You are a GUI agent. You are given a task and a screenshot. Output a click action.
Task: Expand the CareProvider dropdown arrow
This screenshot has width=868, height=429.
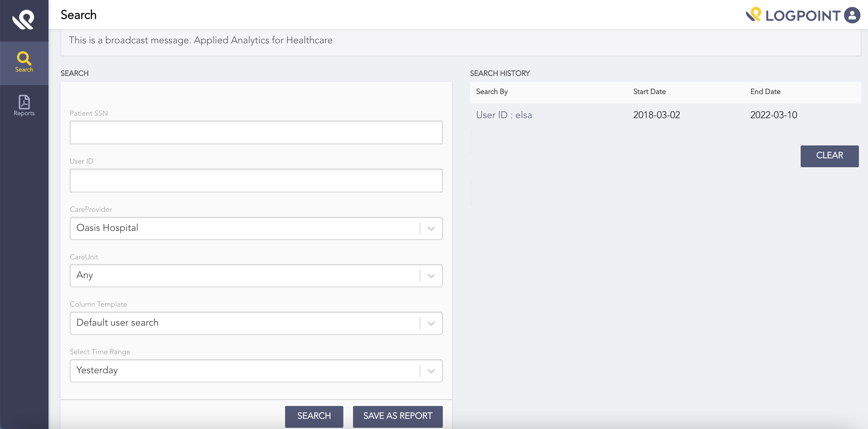point(431,229)
